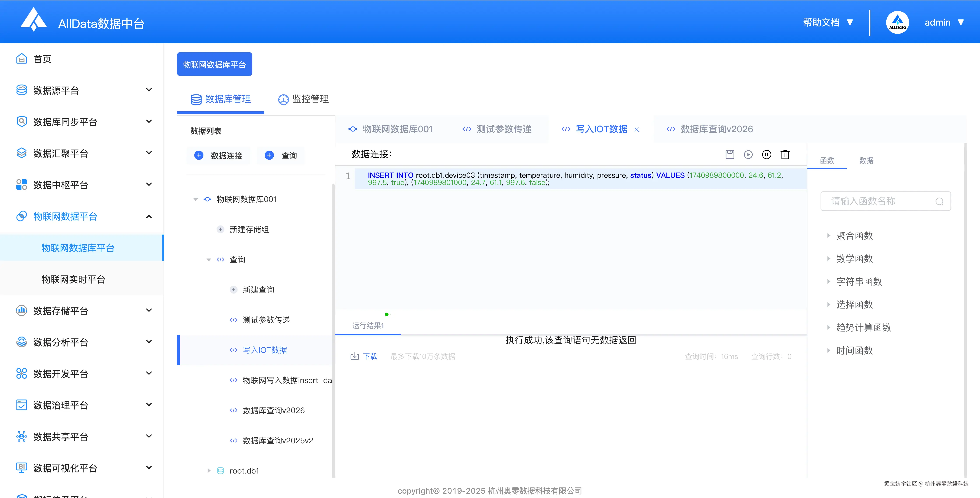Click the 物联网数据库平台 blue button

(214, 64)
